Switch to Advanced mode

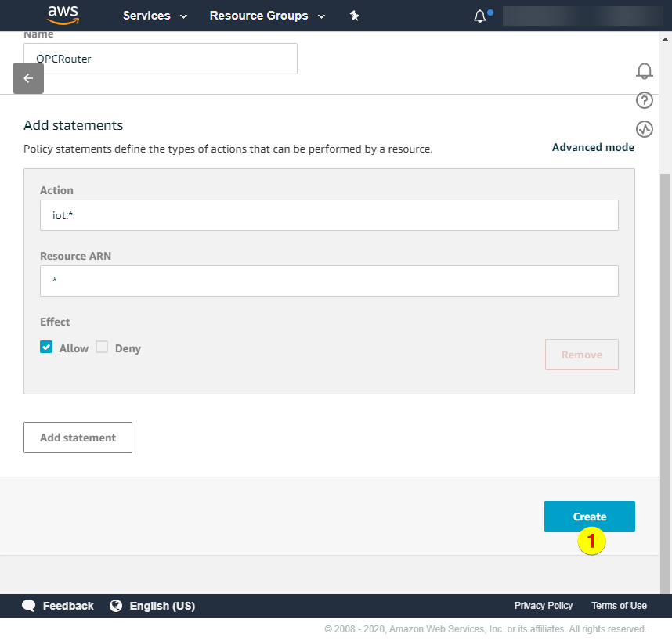(x=593, y=147)
